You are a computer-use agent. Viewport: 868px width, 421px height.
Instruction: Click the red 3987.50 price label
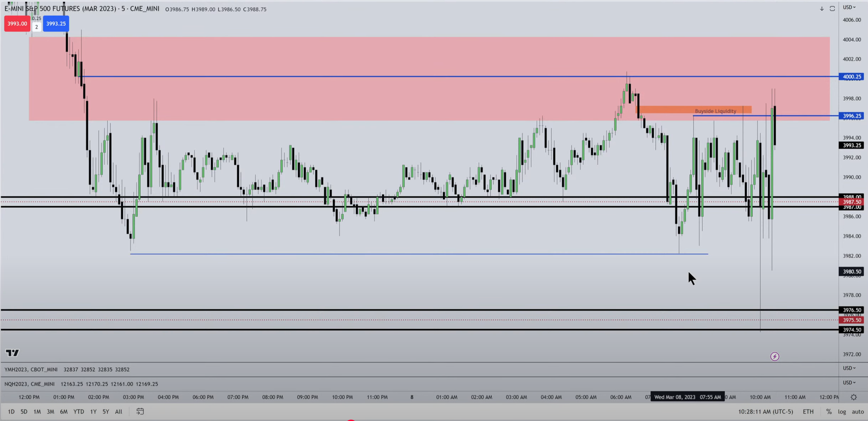pyautogui.click(x=852, y=202)
